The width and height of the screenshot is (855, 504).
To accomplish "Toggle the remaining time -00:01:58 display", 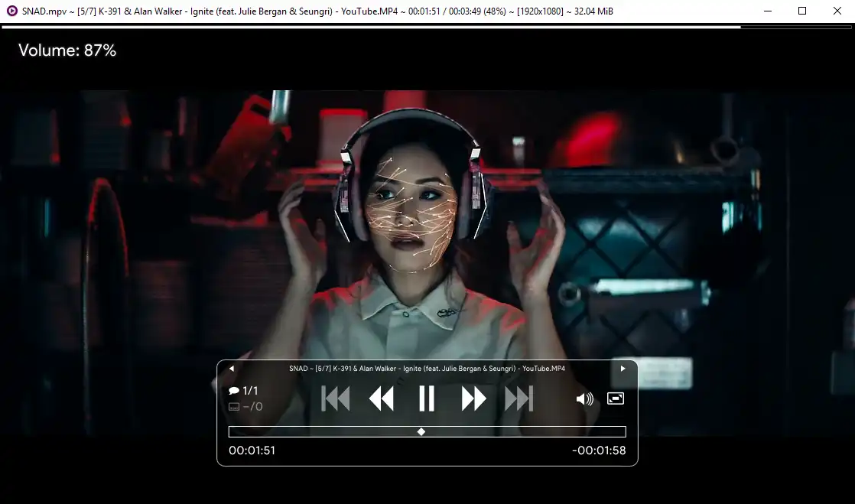I will click(x=599, y=450).
